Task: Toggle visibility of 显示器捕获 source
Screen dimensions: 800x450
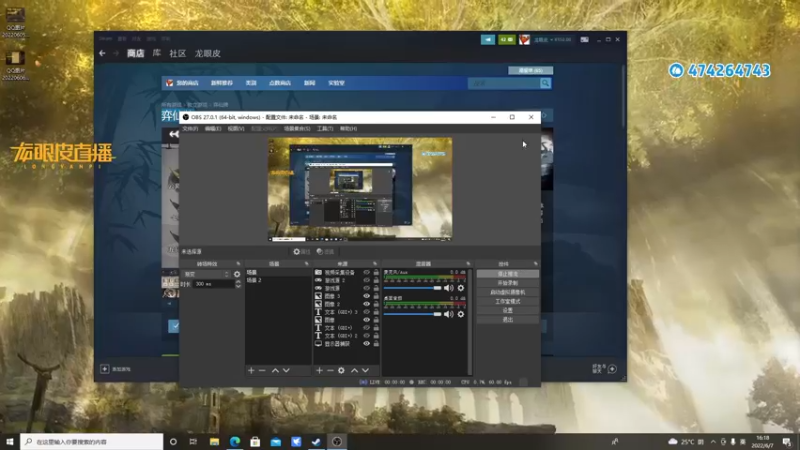Action: click(x=366, y=344)
